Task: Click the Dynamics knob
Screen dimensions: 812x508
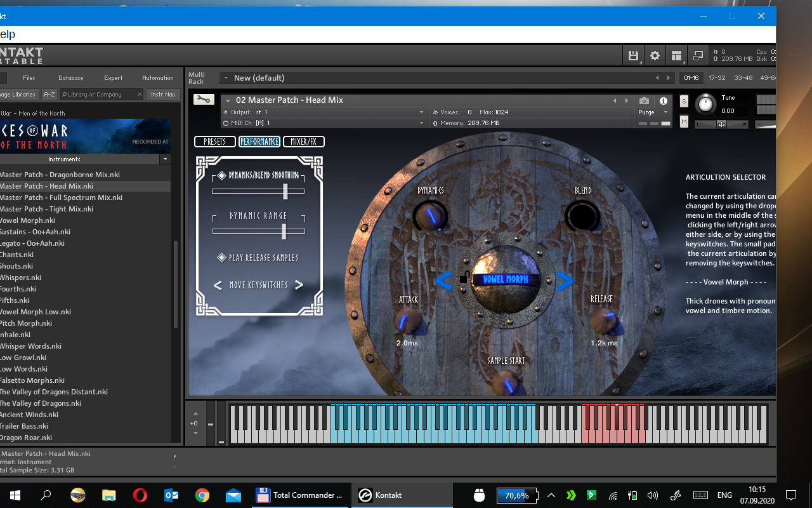Action: (431, 217)
